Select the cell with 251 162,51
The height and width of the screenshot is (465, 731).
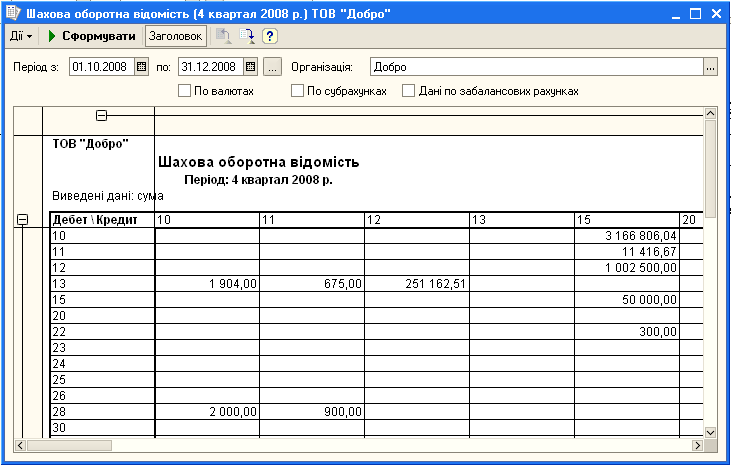pyautogui.click(x=417, y=284)
